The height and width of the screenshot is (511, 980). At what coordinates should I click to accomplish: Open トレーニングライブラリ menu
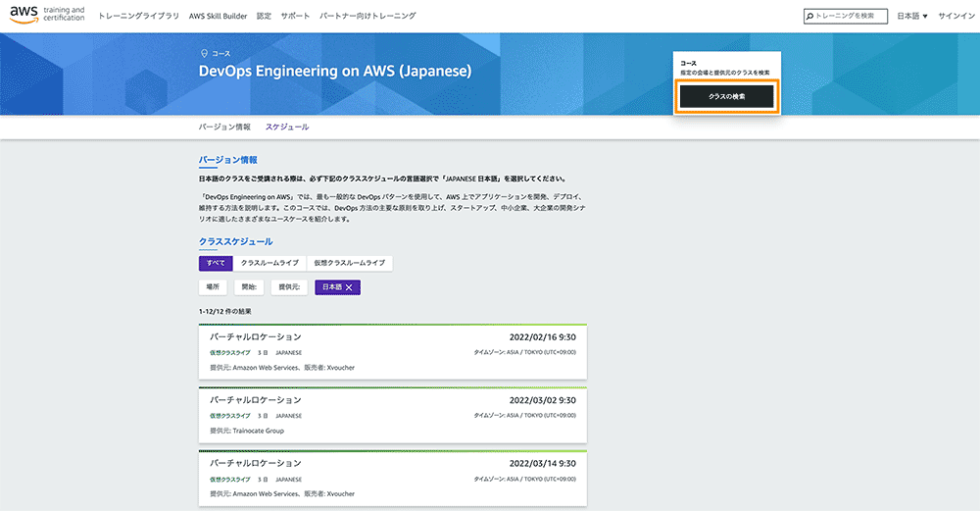pyautogui.click(x=139, y=16)
